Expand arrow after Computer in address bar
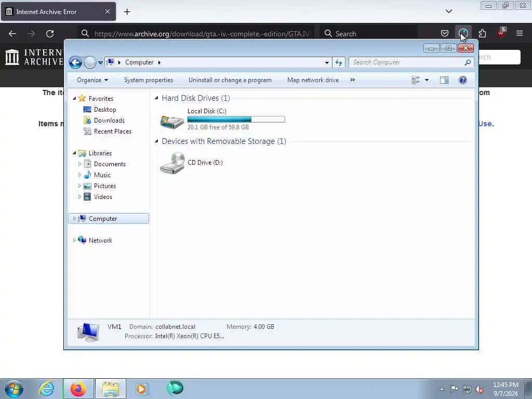The image size is (532, 399). click(x=159, y=62)
